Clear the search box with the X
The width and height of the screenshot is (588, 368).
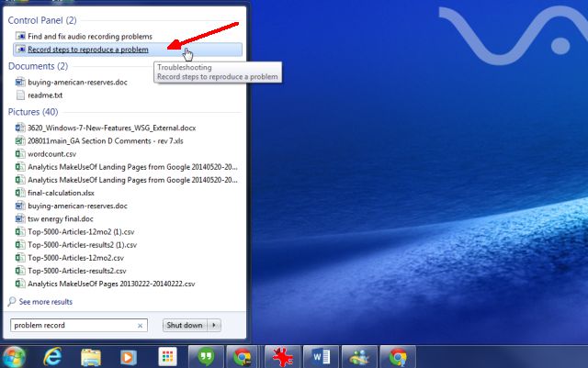tap(140, 326)
